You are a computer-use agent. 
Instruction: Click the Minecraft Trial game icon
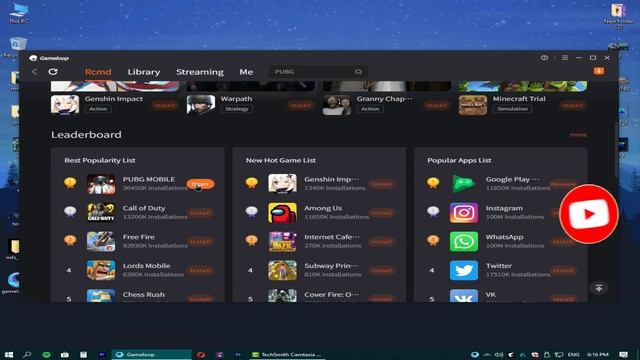473,105
